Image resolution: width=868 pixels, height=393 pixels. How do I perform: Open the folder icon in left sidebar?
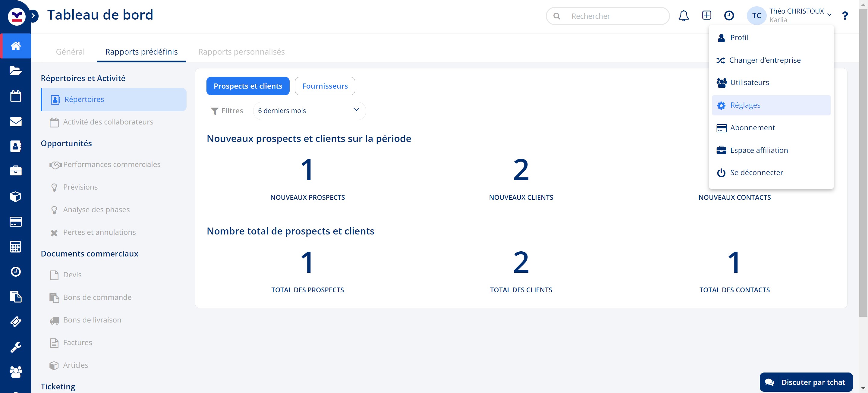15,71
